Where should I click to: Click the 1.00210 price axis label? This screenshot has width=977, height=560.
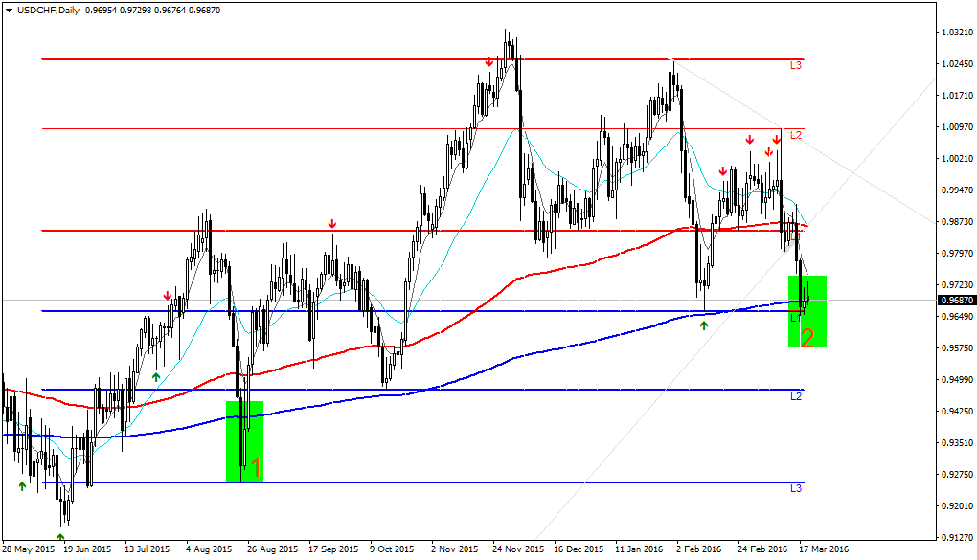click(x=958, y=159)
